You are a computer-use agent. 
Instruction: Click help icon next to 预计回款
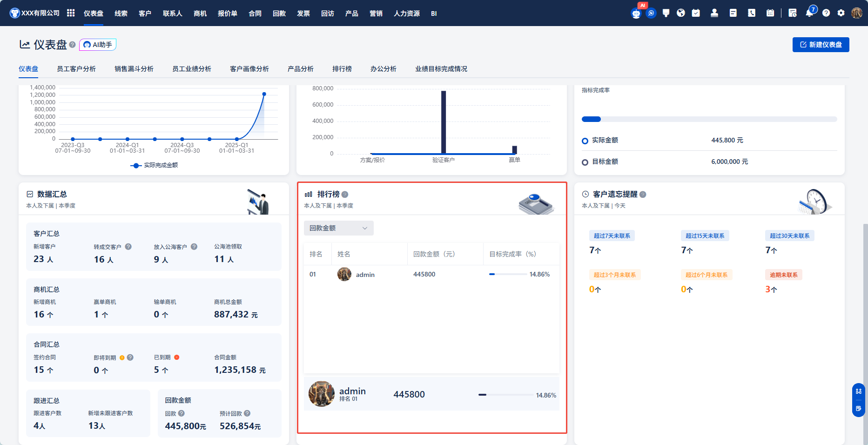coord(247,413)
